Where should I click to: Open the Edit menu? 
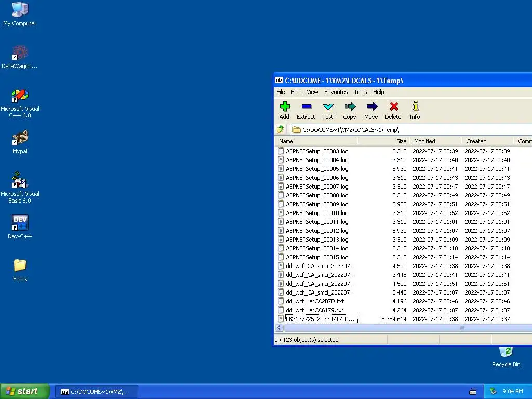click(296, 92)
